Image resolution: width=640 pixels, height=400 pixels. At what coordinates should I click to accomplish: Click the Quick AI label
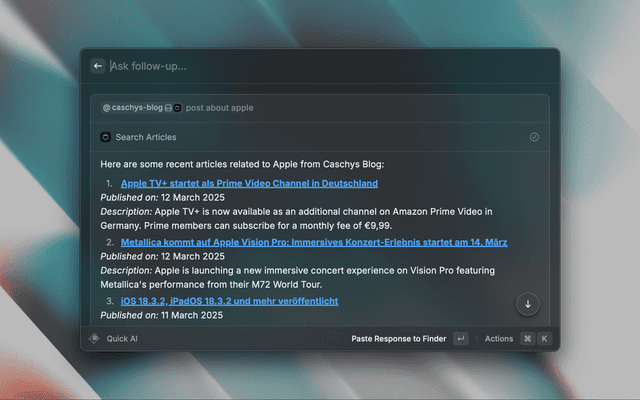(122, 339)
